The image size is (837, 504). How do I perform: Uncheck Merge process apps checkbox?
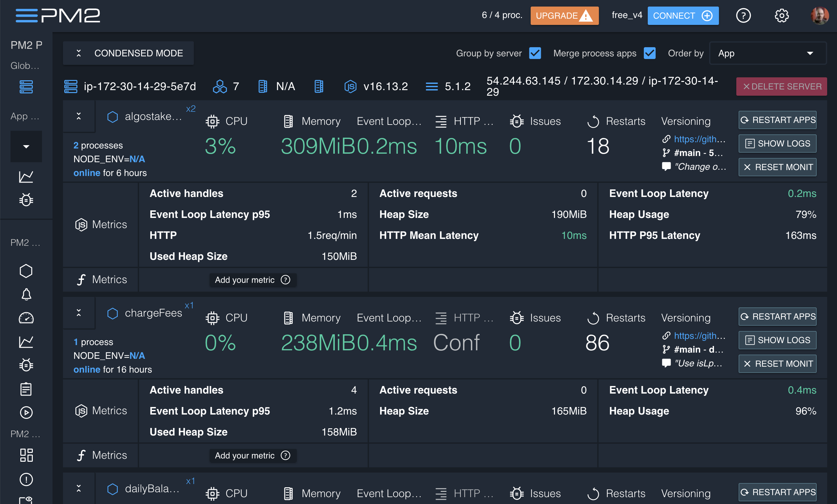click(x=649, y=53)
